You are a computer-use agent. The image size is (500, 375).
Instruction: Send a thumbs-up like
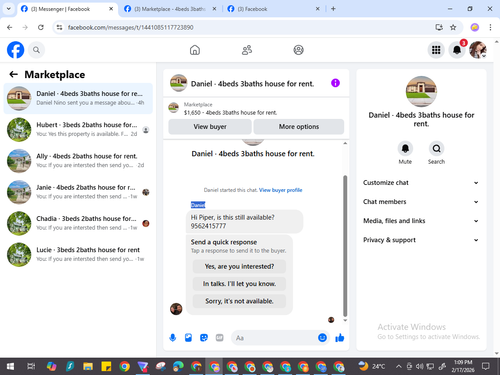tap(340, 338)
